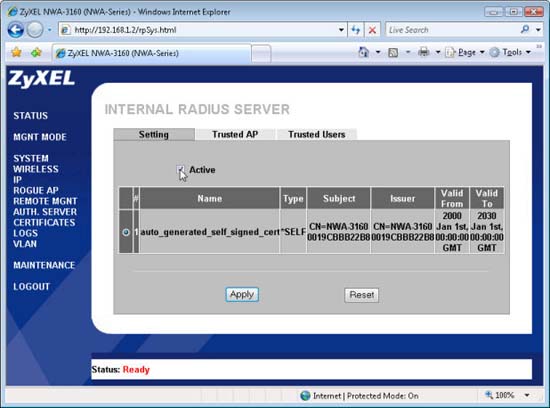This screenshot has height=408, width=550.
Task: Click the address bar page icon
Action: [65, 30]
